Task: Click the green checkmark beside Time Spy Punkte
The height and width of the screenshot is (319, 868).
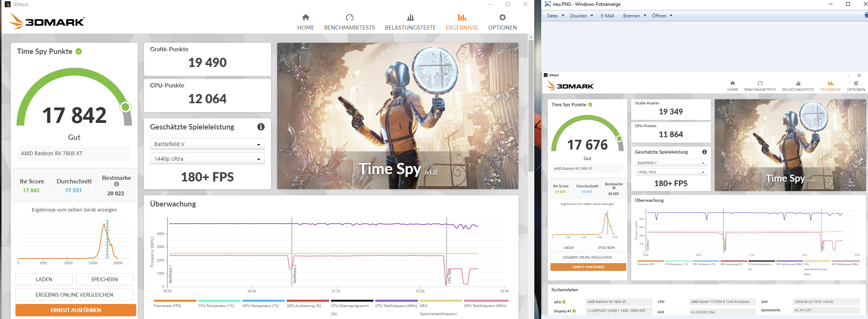Action: click(79, 51)
